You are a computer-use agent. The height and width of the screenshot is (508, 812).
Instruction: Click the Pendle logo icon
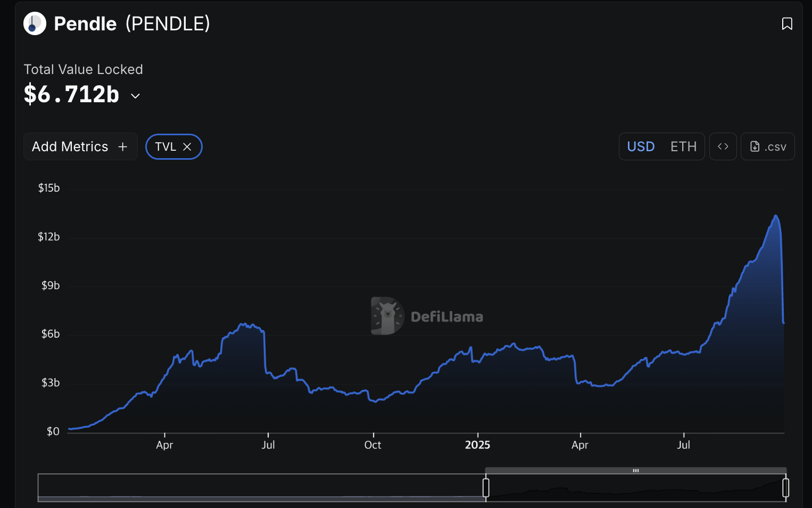pyautogui.click(x=35, y=23)
